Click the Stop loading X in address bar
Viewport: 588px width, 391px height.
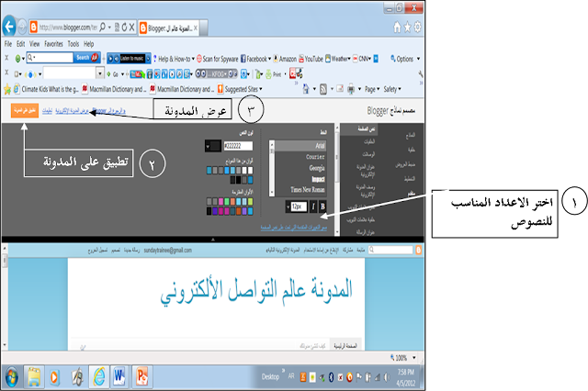(131, 28)
